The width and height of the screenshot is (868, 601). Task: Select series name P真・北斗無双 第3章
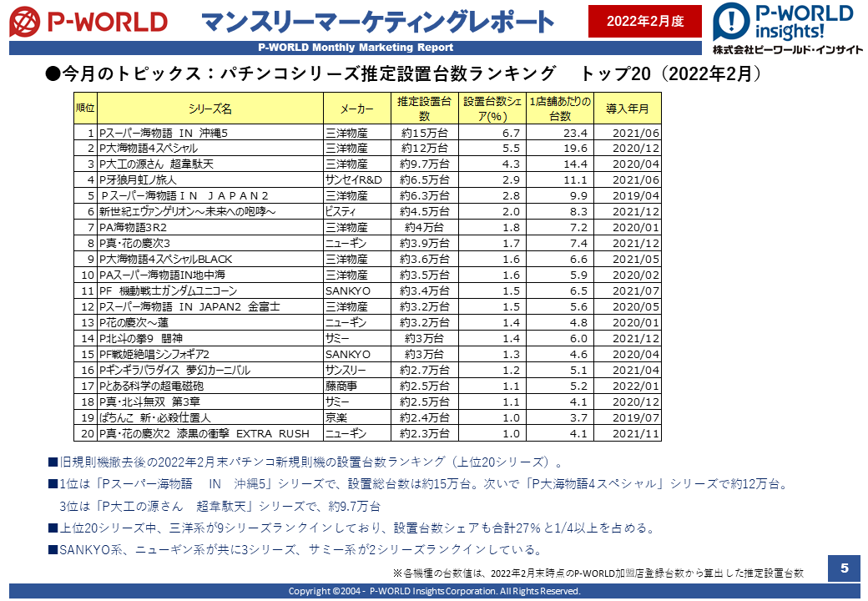149,402
